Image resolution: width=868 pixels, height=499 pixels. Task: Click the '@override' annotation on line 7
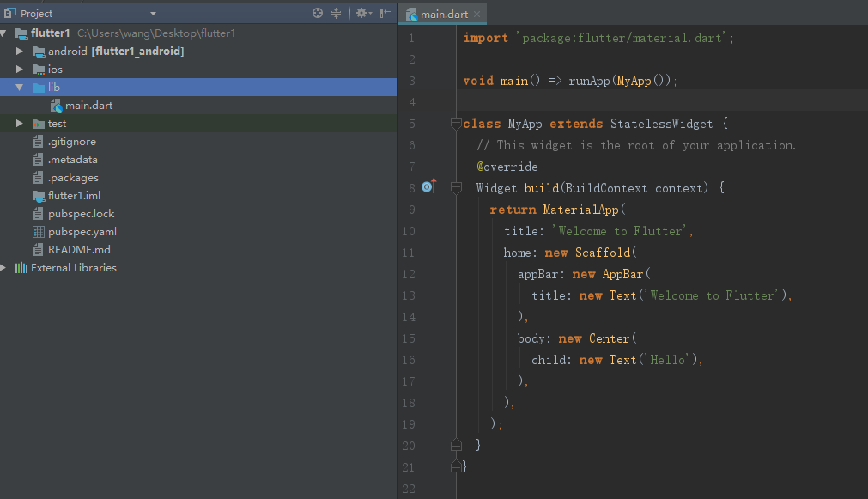pyautogui.click(x=507, y=167)
